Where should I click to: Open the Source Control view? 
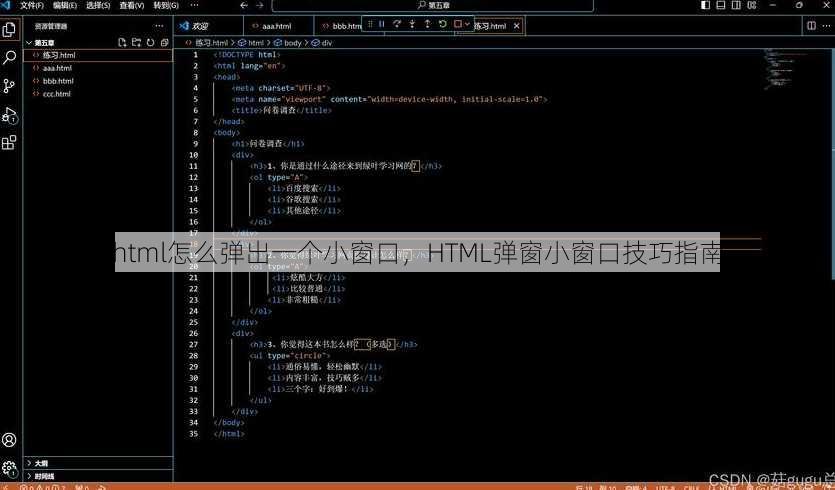[9, 86]
